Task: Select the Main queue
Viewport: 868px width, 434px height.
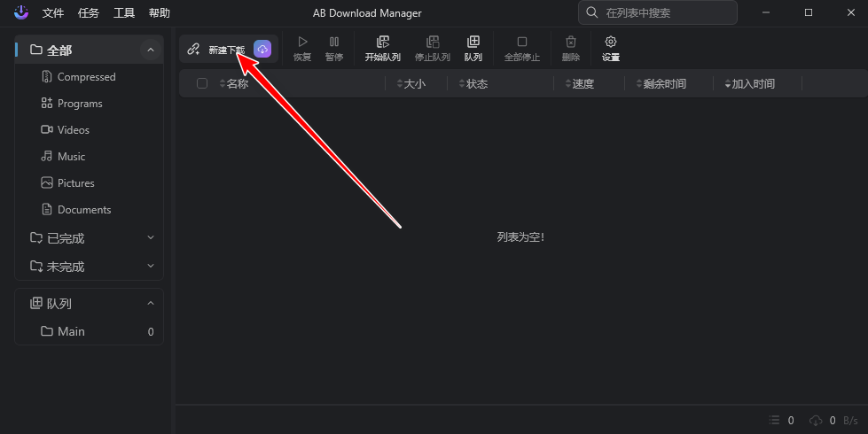Action: [90, 331]
